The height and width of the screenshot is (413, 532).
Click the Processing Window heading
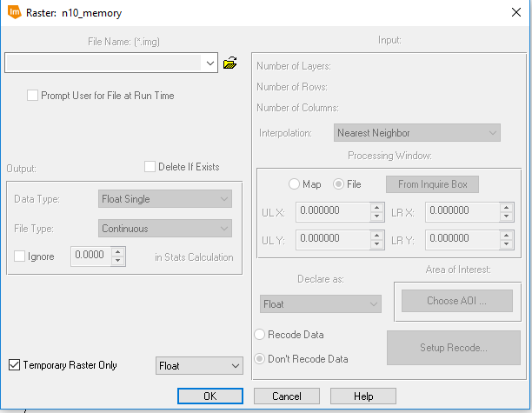point(389,156)
